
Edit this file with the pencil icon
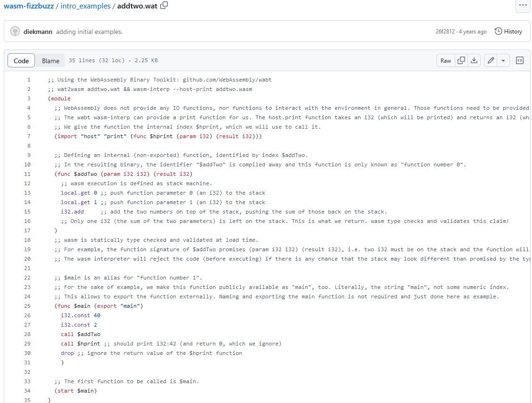pyautogui.click(x=491, y=60)
